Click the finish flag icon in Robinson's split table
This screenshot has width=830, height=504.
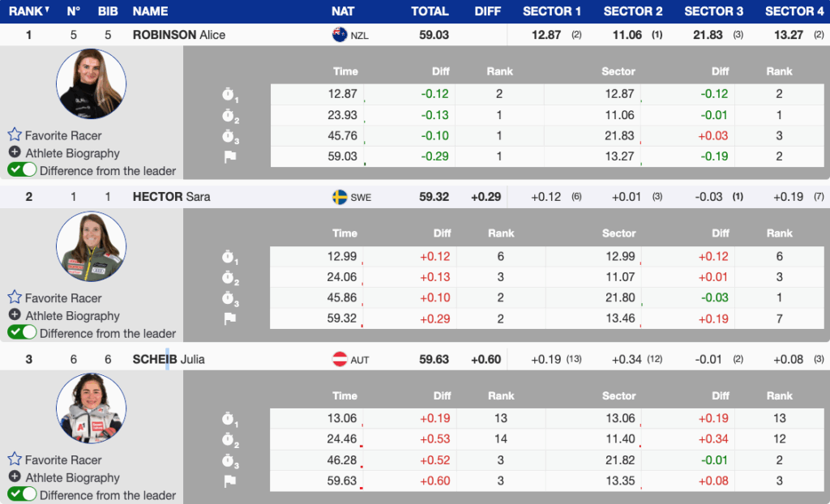(x=230, y=156)
